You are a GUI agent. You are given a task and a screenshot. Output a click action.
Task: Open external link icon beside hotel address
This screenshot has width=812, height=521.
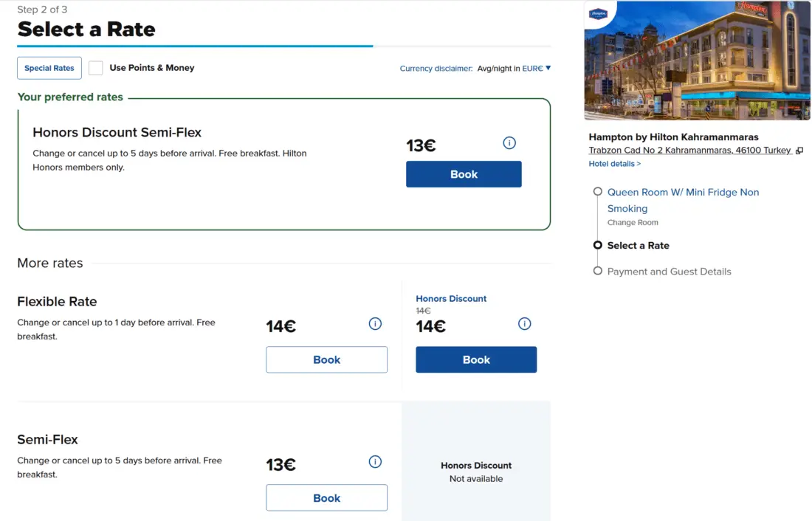pos(799,151)
